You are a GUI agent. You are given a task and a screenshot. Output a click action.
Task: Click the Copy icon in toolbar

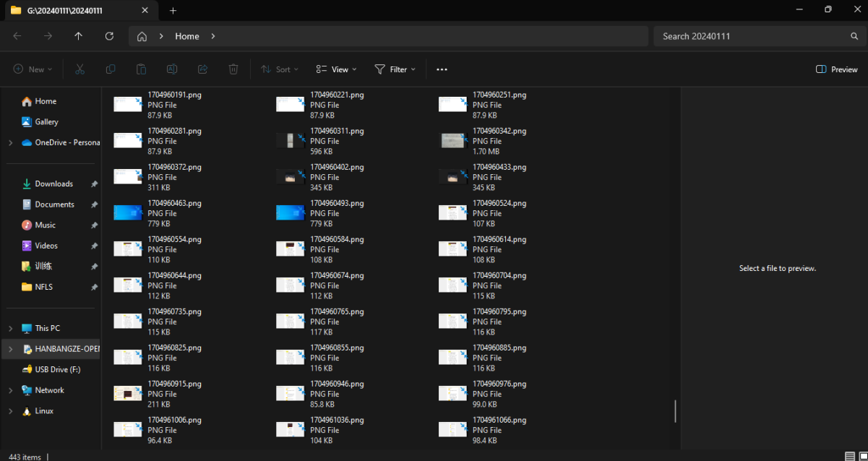(111, 69)
